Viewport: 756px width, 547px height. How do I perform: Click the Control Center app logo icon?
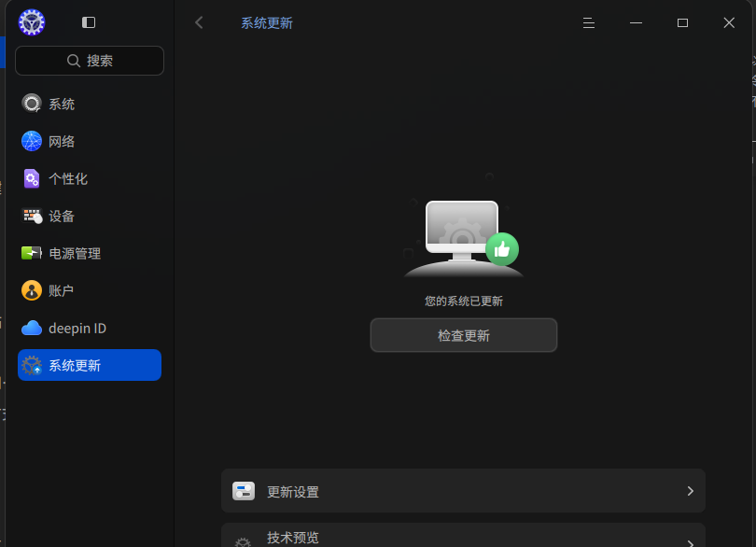[x=32, y=22]
